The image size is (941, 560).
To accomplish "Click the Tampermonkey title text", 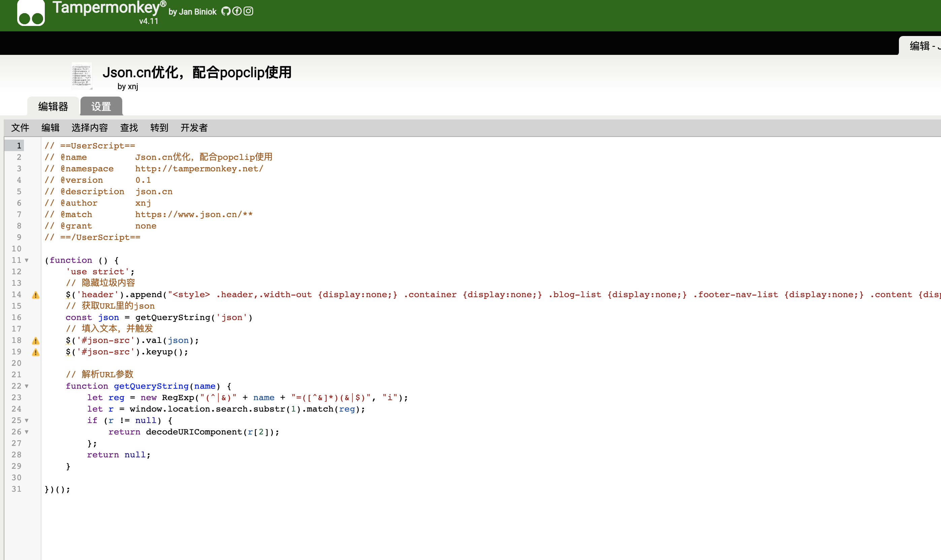I will click(109, 7).
